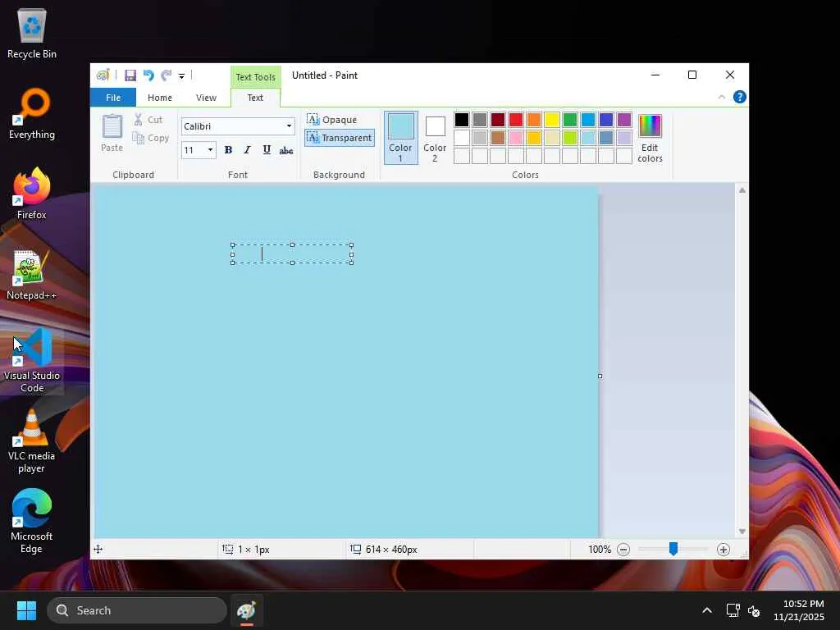Pick the yellow color swatch
Viewport: 840px width, 630px height.
pyautogui.click(x=552, y=120)
